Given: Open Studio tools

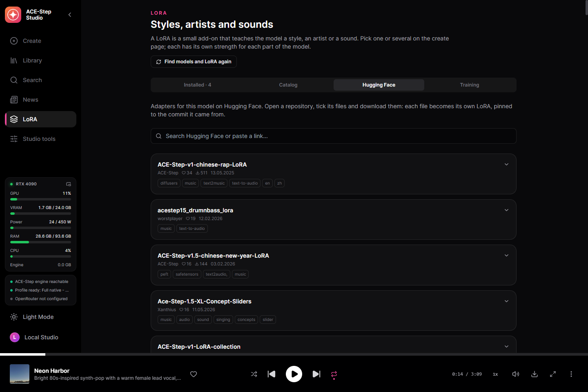Looking at the screenshot, I should [x=40, y=139].
